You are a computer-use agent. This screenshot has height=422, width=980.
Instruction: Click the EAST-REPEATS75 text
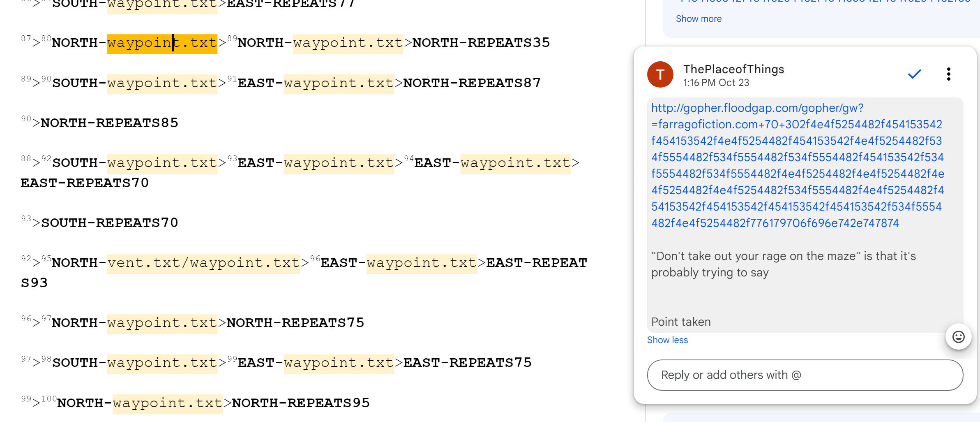[467, 363]
